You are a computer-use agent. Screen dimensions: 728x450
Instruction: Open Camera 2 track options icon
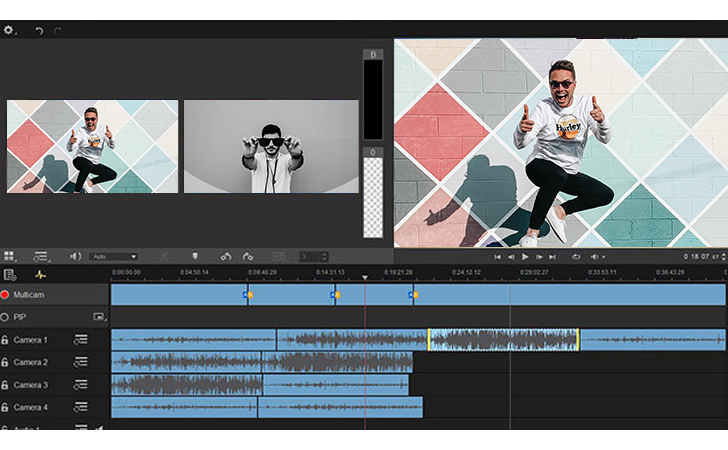(x=80, y=362)
